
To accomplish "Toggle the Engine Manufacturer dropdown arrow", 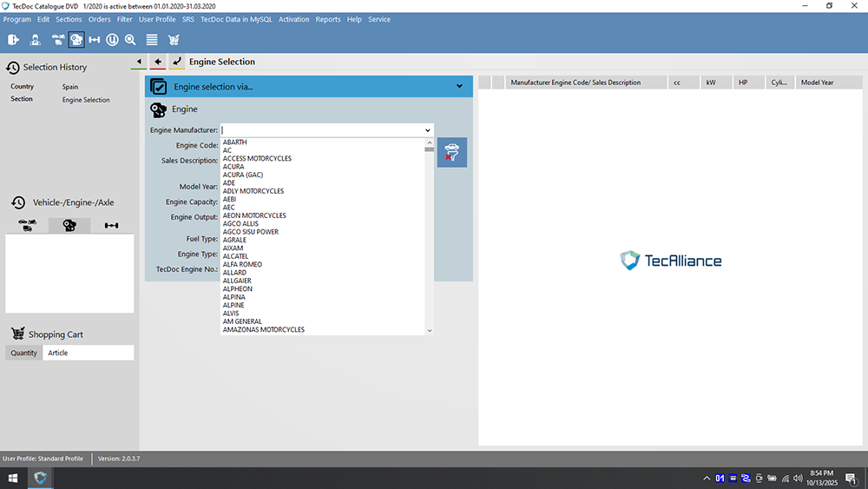I will pos(428,130).
